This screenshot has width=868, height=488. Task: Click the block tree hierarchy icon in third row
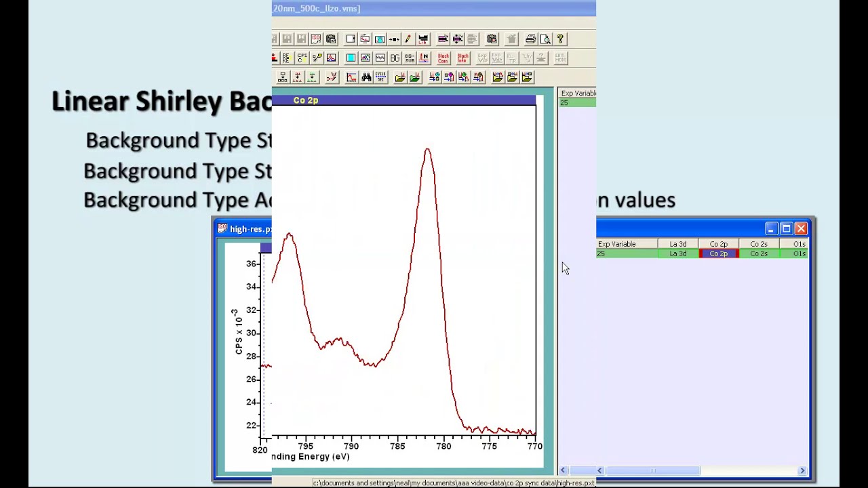(x=283, y=77)
